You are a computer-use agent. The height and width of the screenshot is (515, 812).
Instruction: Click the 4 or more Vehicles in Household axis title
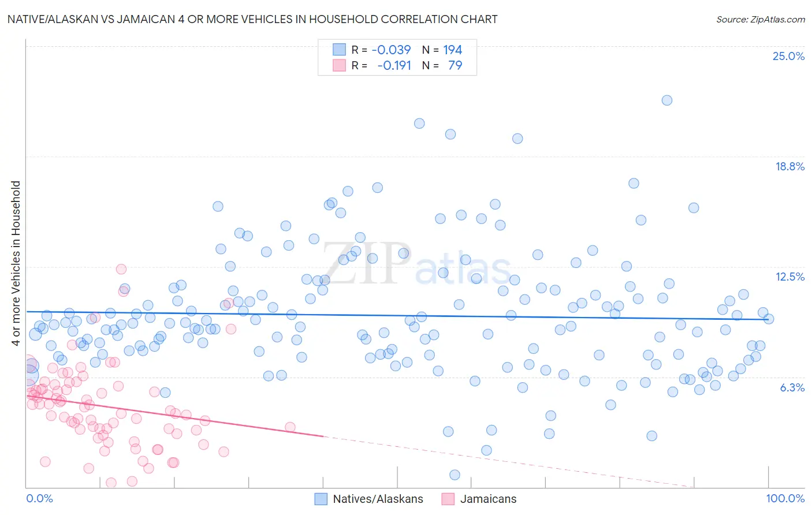pyautogui.click(x=16, y=263)
